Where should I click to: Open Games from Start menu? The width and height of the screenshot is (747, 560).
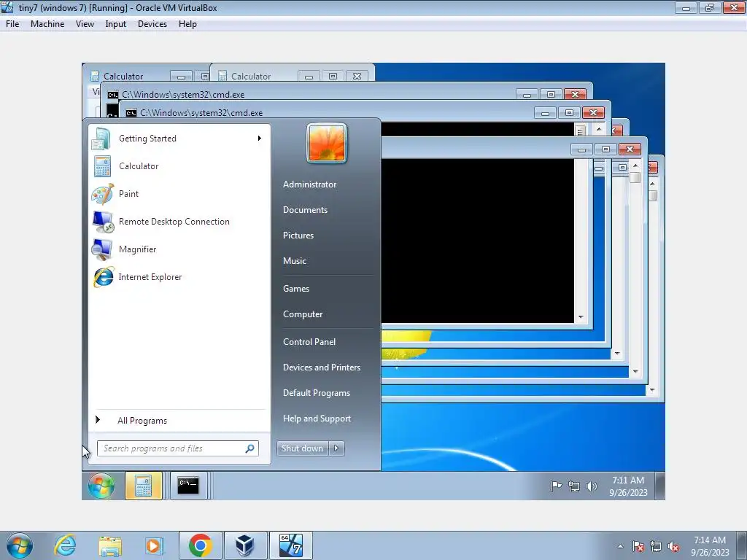296,289
